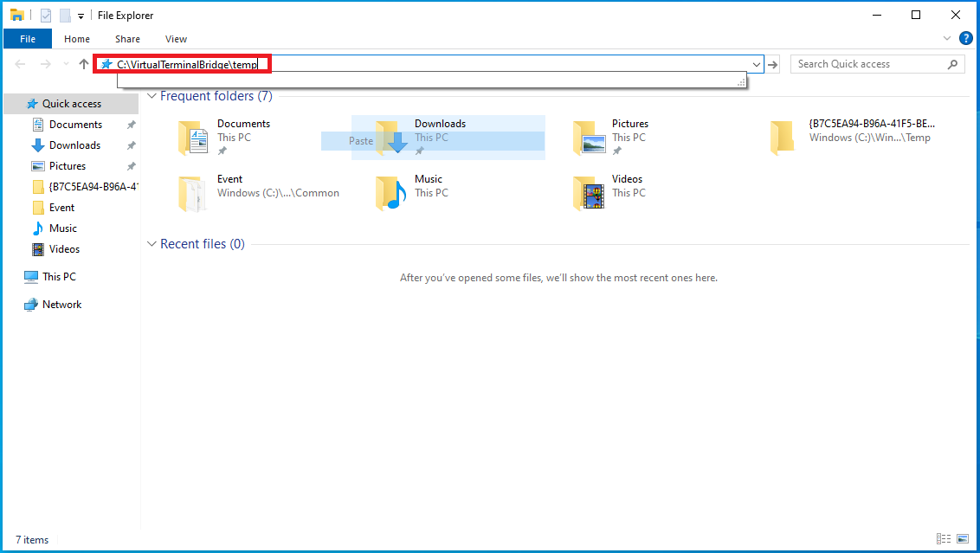
Task: Switch to the Home ribbon tab
Action: [77, 39]
